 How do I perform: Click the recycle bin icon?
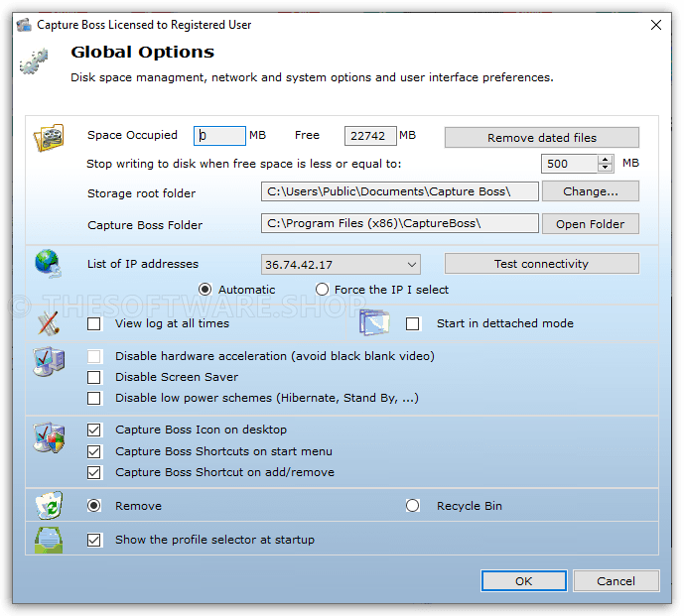coord(49,506)
